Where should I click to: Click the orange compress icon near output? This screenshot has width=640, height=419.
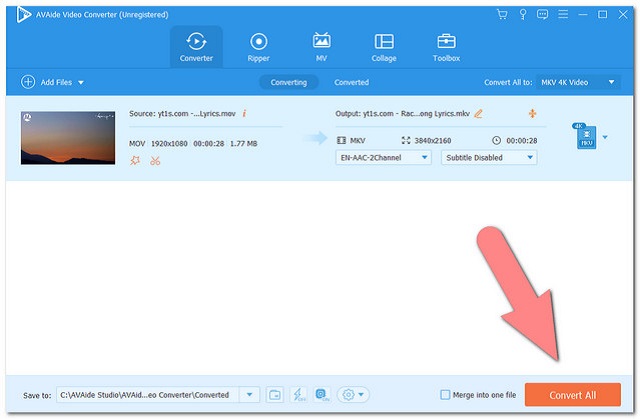click(x=532, y=113)
